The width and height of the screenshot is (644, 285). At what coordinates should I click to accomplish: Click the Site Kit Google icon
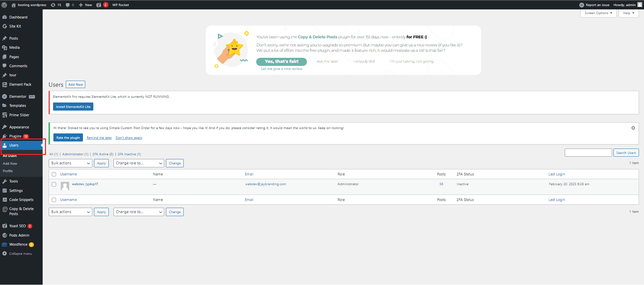coord(5,26)
